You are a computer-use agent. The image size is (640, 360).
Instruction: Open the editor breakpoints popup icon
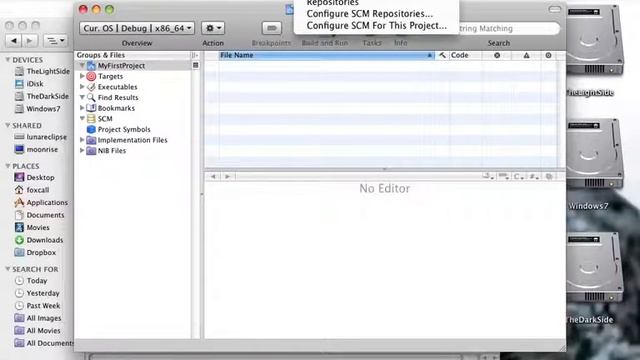504,176
